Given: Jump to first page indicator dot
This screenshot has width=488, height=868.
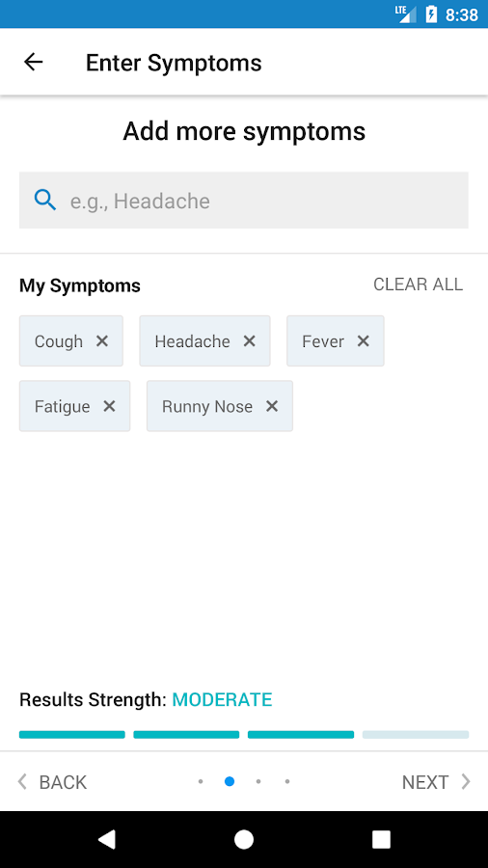Looking at the screenshot, I should (201, 781).
